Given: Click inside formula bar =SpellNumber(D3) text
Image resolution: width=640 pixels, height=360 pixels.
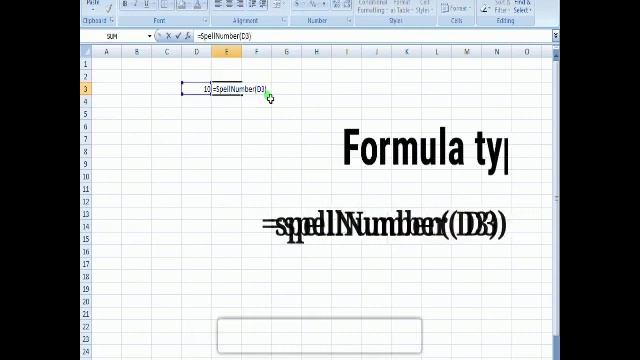Looking at the screenshot, I should [224, 36].
